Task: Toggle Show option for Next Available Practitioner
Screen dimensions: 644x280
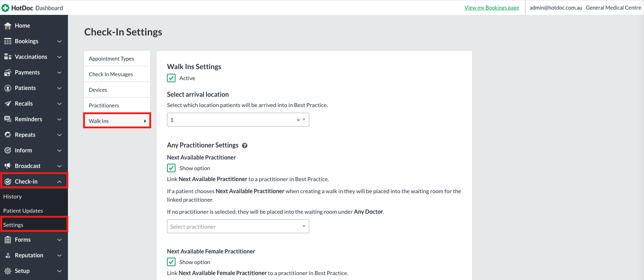Action: tap(171, 168)
